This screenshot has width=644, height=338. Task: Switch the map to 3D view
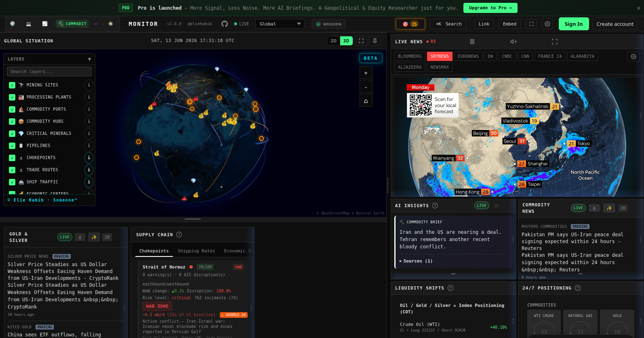tap(346, 41)
